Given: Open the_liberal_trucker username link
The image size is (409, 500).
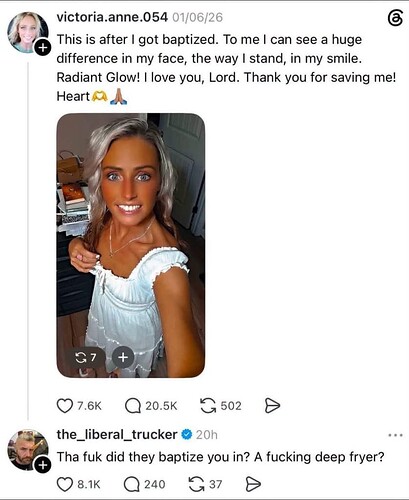Looking at the screenshot, I should point(117,434).
